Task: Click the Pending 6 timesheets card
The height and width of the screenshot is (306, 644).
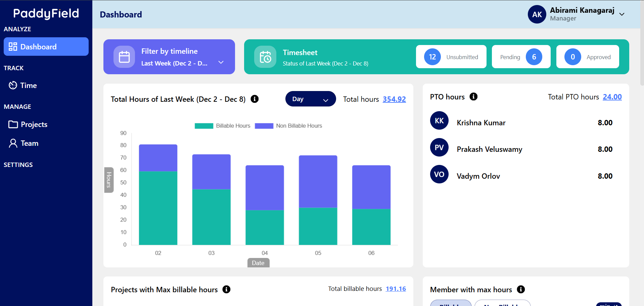Action: coord(521,57)
